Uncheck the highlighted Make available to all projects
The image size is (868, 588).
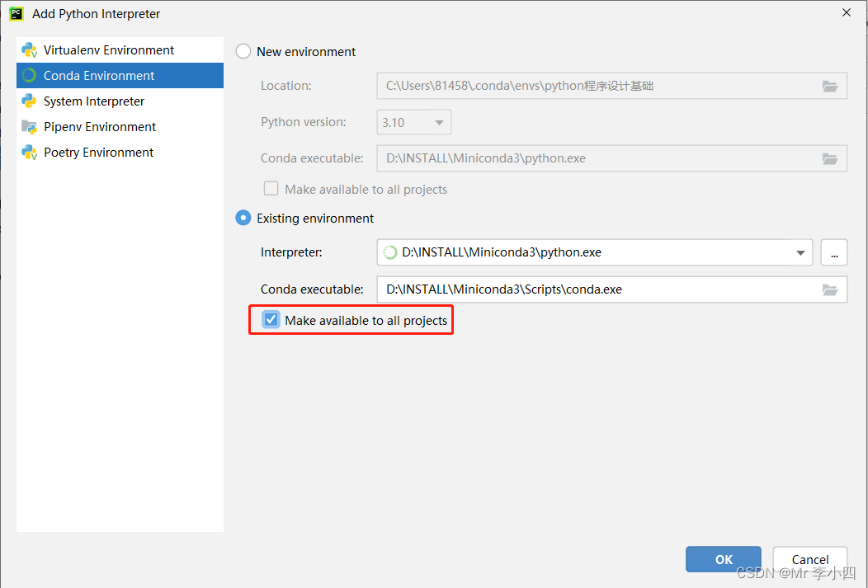tap(271, 320)
